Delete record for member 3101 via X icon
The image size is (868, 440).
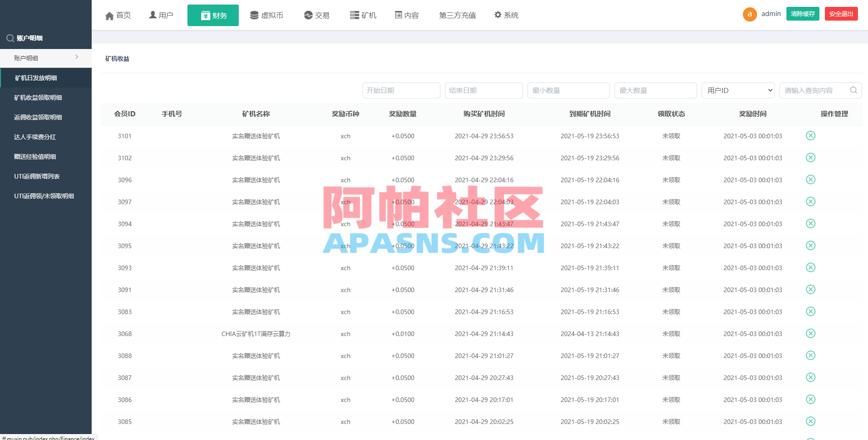click(x=811, y=136)
